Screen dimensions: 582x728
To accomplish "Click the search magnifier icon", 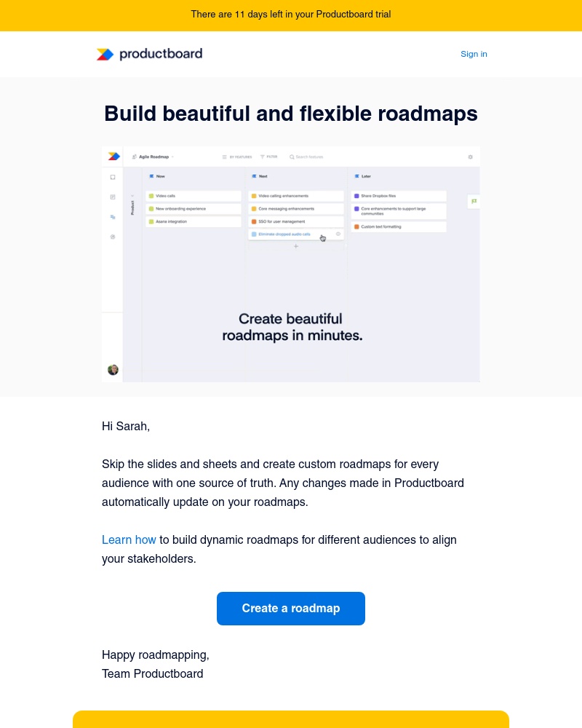I will pyautogui.click(x=292, y=157).
